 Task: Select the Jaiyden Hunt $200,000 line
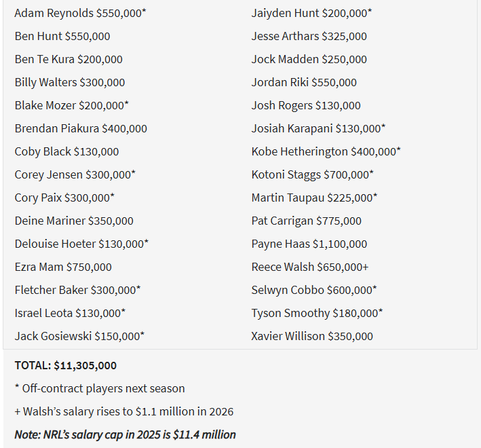pos(311,13)
